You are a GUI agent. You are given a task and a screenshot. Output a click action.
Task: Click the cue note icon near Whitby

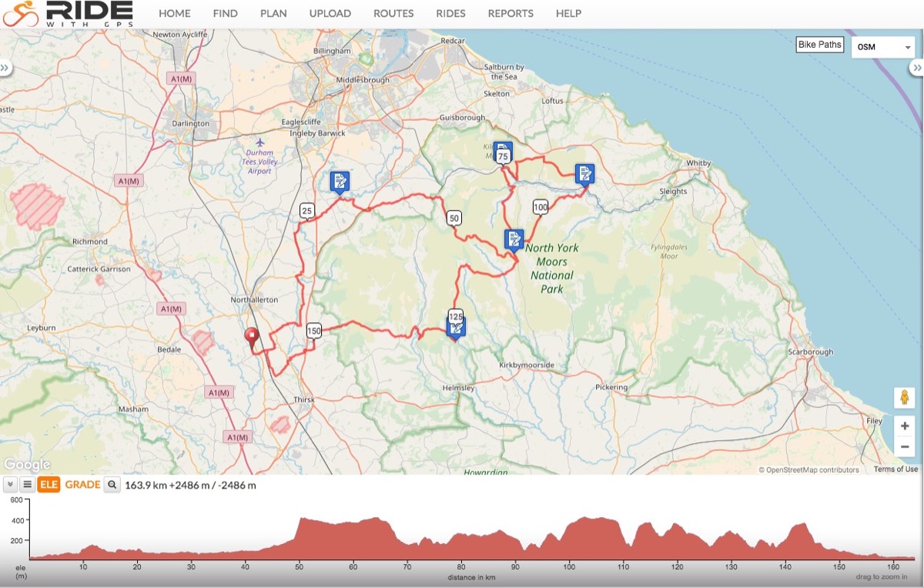tap(584, 173)
